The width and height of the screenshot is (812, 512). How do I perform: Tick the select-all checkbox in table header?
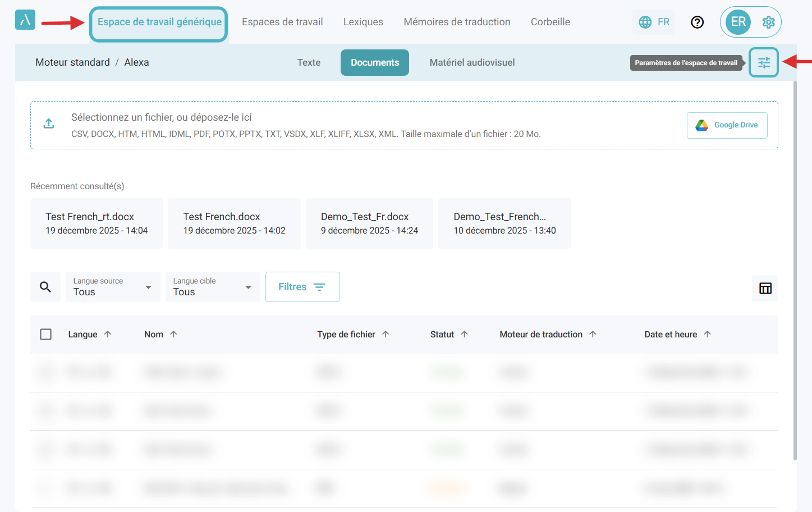pos(46,334)
